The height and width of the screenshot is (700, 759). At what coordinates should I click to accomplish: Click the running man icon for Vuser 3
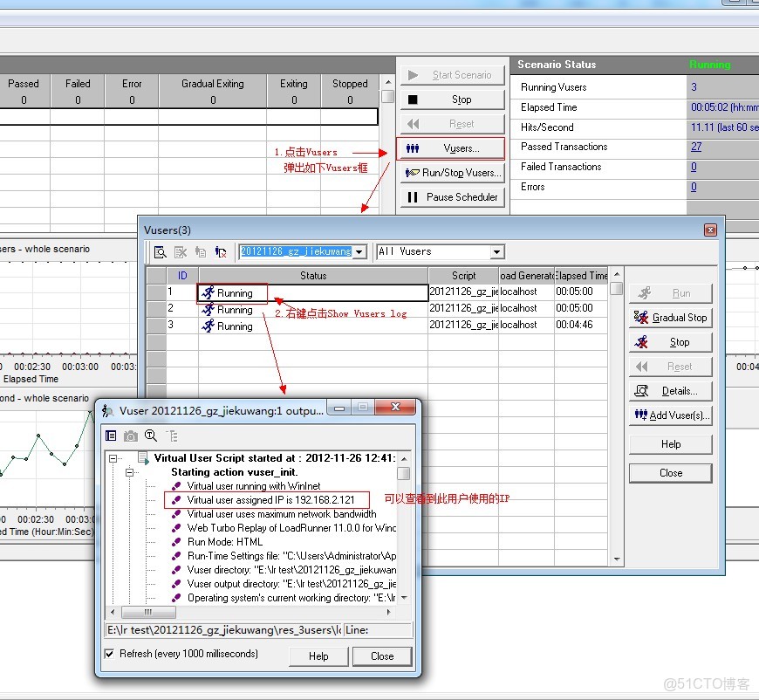pos(207,326)
